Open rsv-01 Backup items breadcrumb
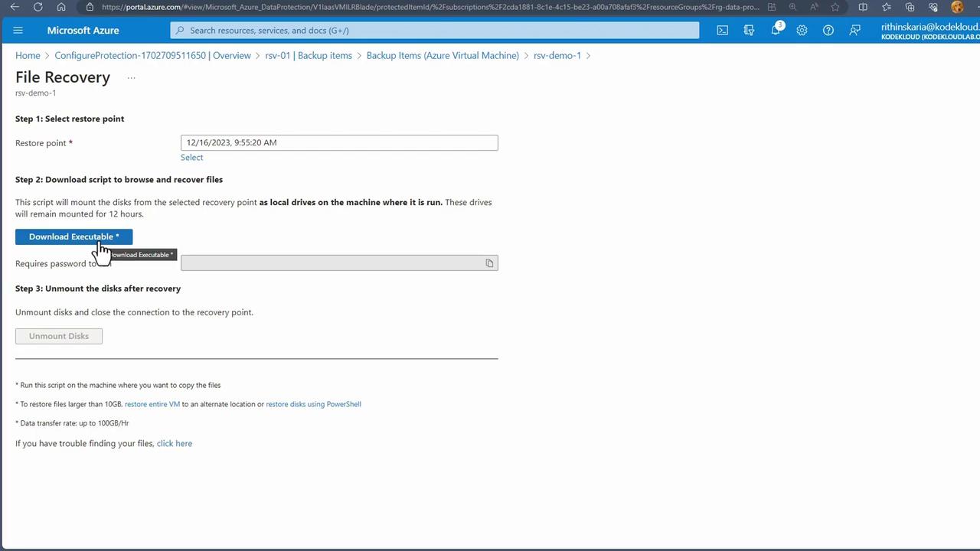 [309, 55]
